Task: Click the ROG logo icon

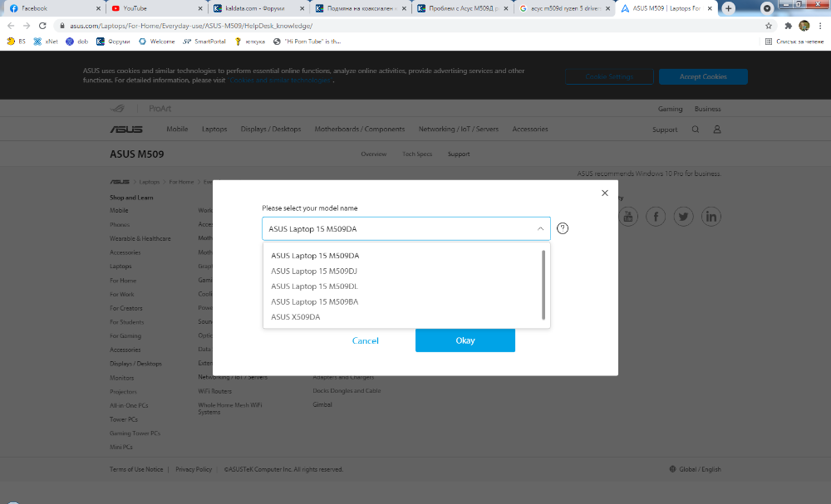Action: [118, 109]
